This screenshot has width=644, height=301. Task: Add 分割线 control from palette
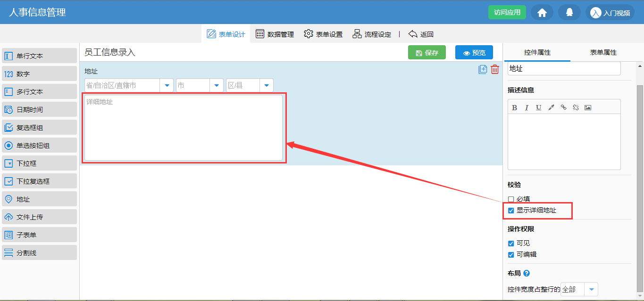40,252
